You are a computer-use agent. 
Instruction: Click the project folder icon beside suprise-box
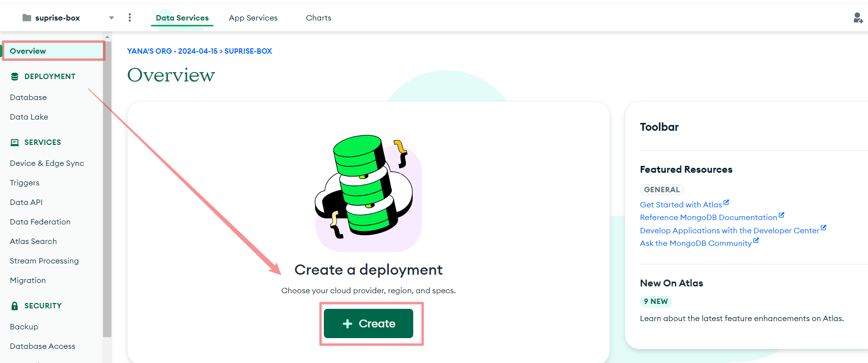point(27,18)
